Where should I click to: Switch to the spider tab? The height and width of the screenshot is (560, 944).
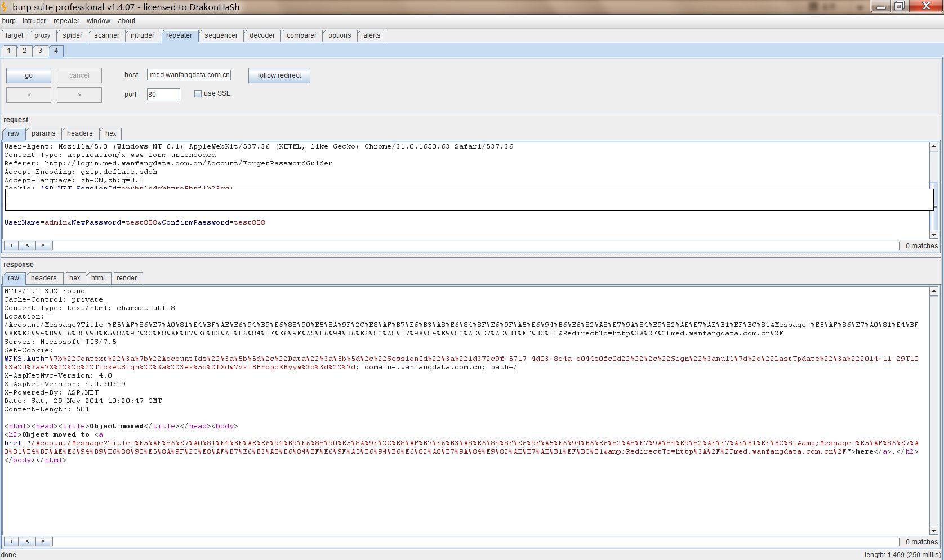pyautogui.click(x=73, y=35)
